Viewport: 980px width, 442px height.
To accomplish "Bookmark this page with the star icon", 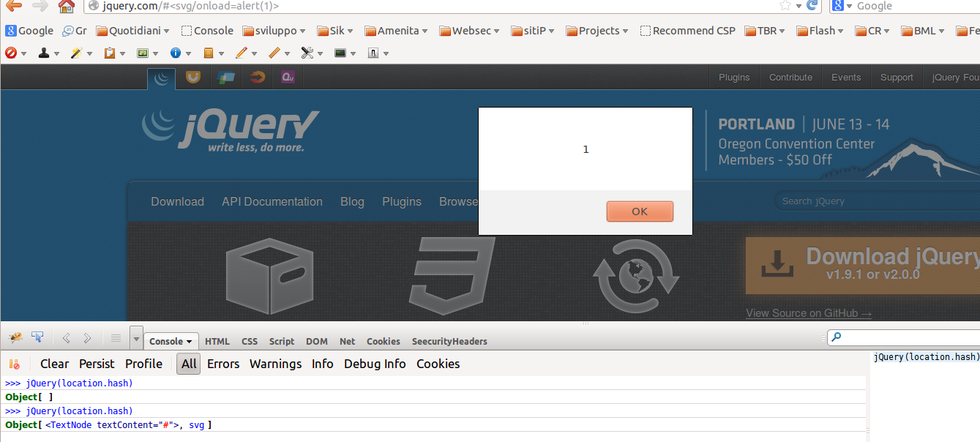I will (x=785, y=5).
